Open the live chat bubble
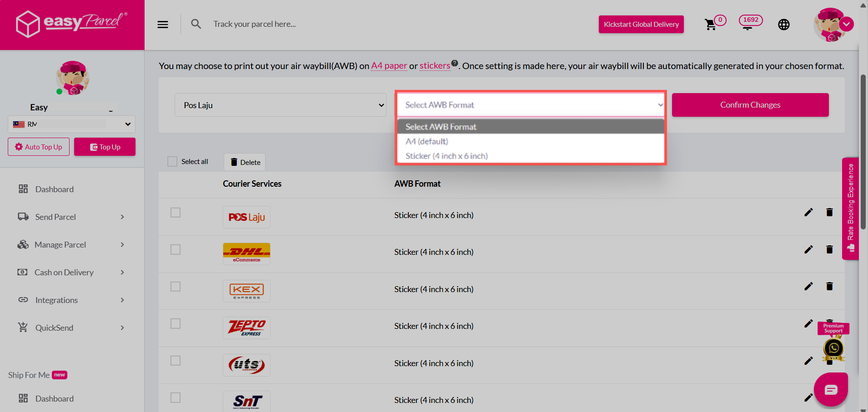 point(831,389)
